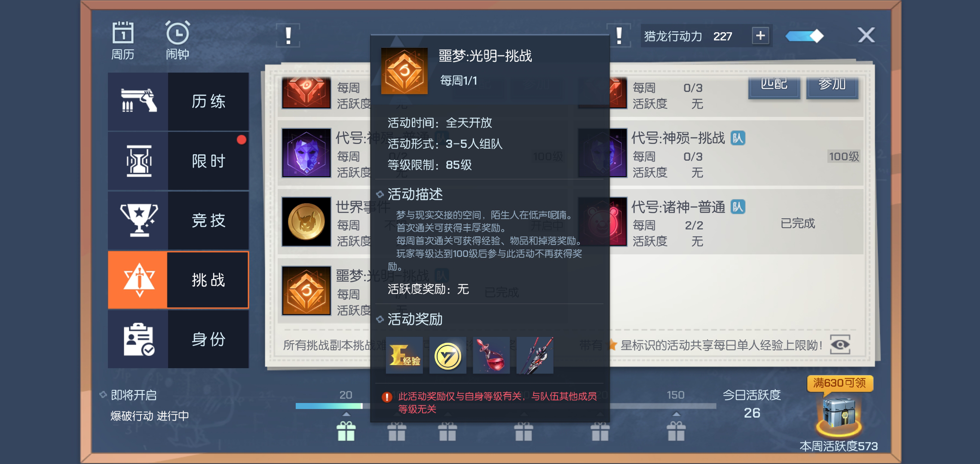Select the gold coin reward icon
The height and width of the screenshot is (464, 980).
[x=448, y=355]
